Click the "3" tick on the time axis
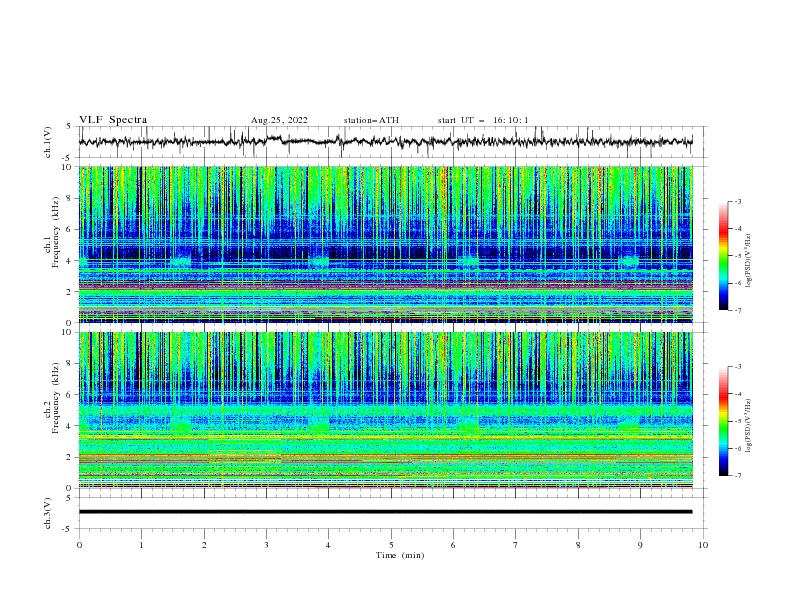Image resolution: width=792 pixels, height=612 pixels. tap(266, 545)
